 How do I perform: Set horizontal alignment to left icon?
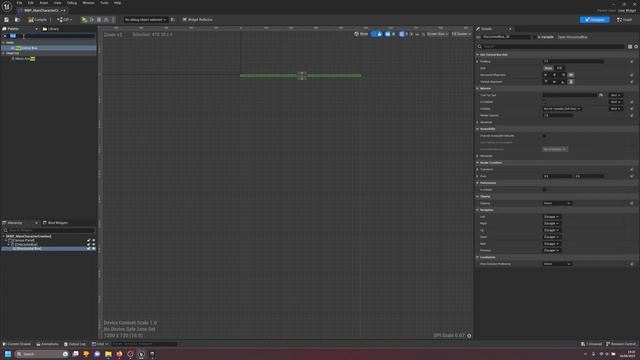pos(546,75)
